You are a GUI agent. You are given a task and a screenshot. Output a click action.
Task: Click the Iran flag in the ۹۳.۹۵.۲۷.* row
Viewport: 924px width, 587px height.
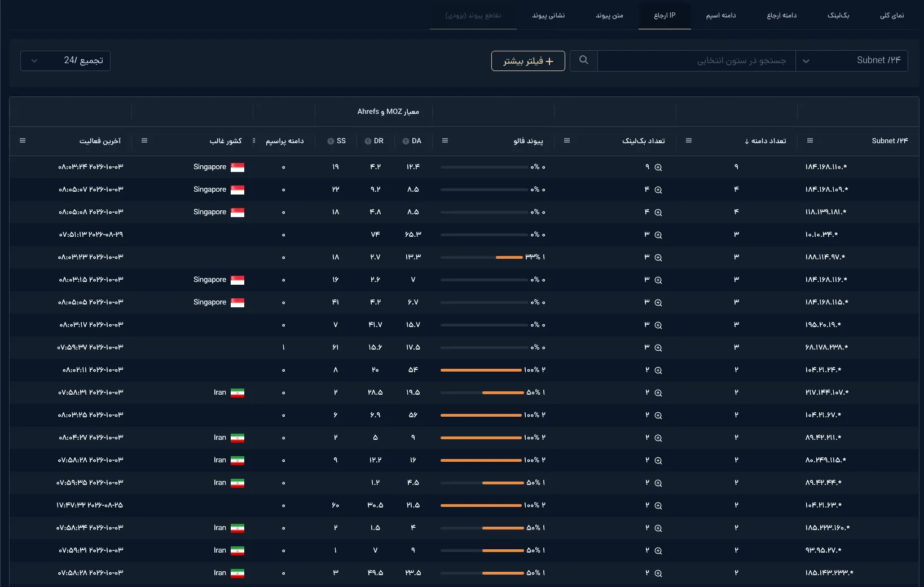pyautogui.click(x=237, y=551)
